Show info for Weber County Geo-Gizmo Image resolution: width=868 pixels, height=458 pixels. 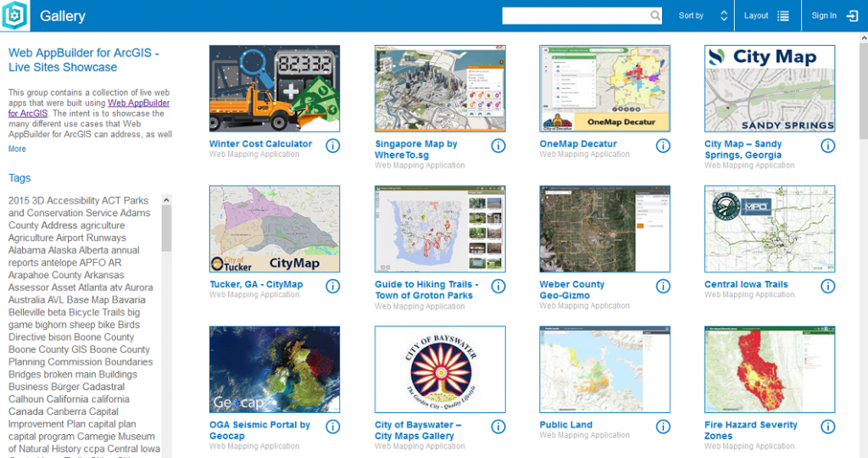coord(663,287)
